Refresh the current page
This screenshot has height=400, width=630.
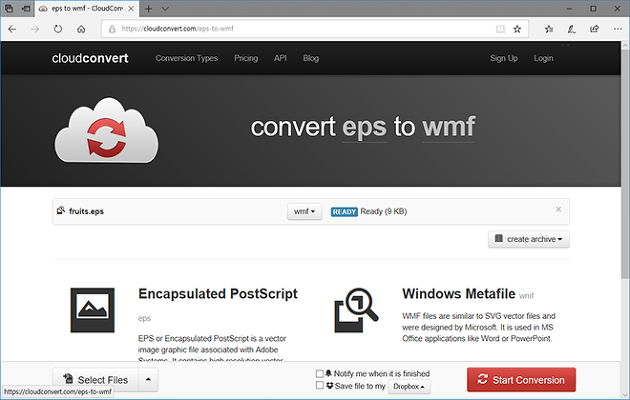(58, 29)
